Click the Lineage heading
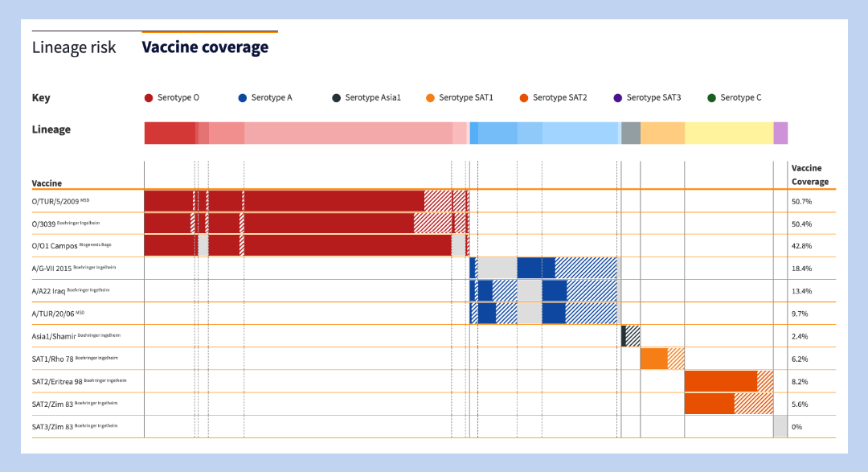Image resolution: width=868 pixels, height=472 pixels. (x=51, y=129)
